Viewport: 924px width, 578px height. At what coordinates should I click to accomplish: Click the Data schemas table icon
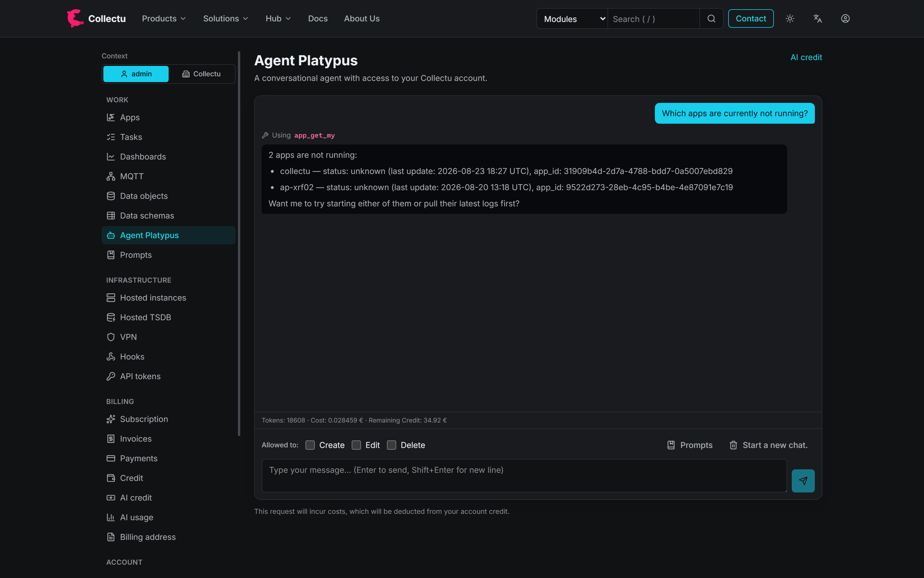[x=111, y=216]
